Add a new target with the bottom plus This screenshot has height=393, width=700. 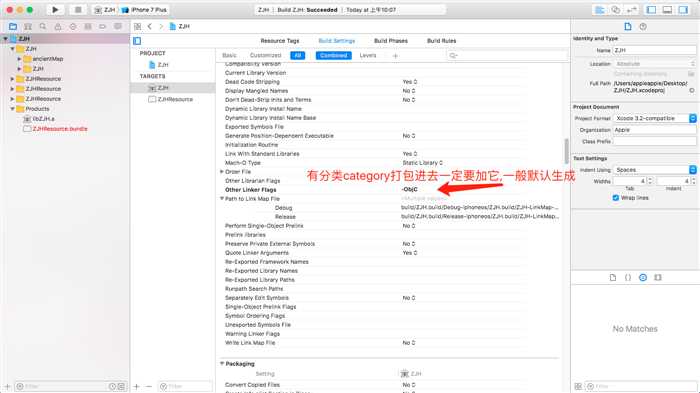(137, 386)
